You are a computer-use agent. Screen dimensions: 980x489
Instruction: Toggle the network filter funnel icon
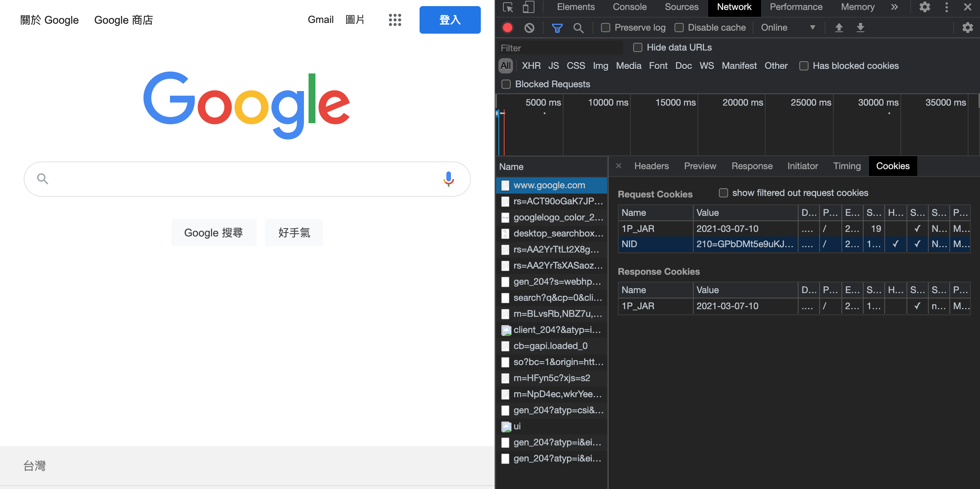coord(557,28)
